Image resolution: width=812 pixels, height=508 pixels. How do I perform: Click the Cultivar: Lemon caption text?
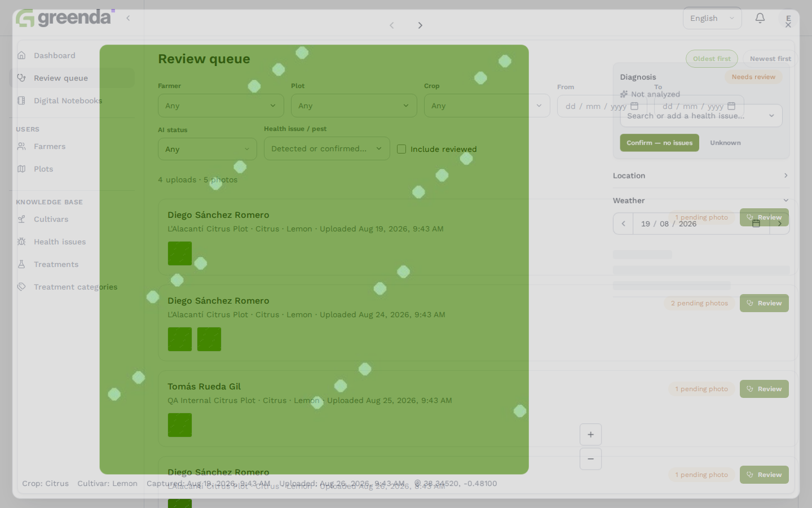107,483
